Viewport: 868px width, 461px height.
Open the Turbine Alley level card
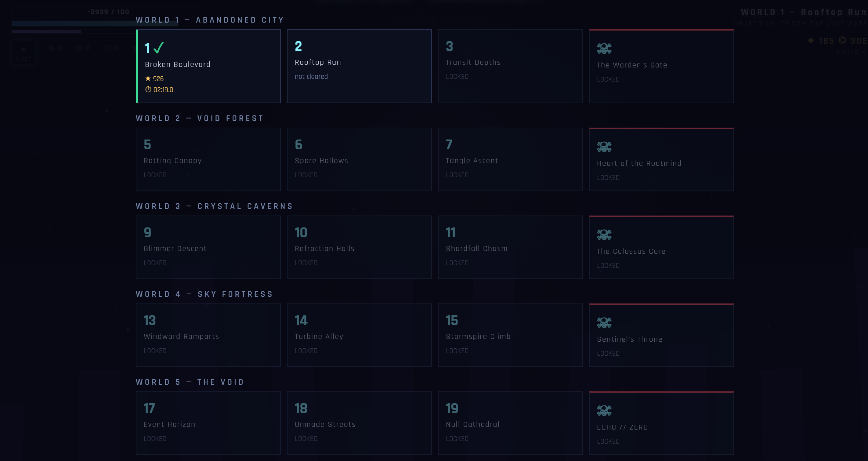coord(359,335)
